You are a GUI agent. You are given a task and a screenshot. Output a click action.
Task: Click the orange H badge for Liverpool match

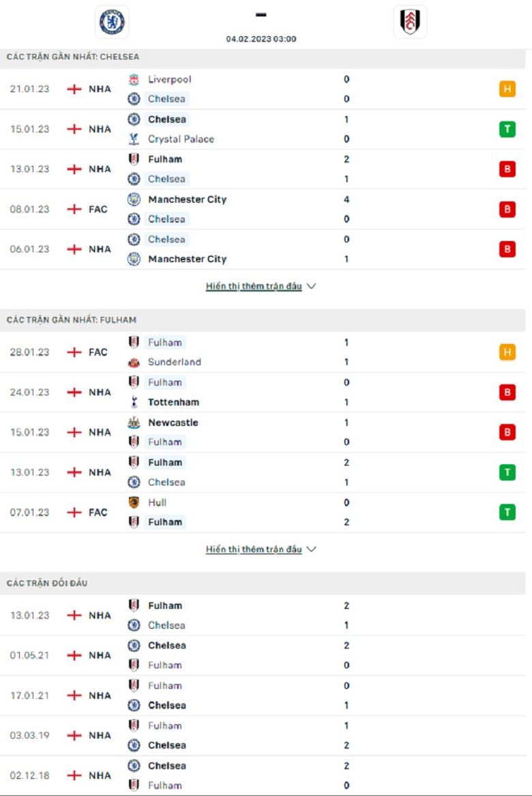507,89
